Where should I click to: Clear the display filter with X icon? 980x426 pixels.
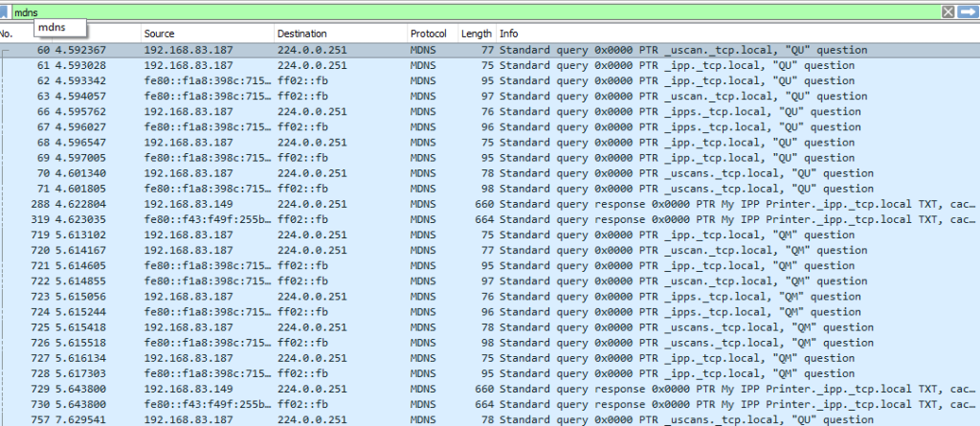[x=948, y=11]
